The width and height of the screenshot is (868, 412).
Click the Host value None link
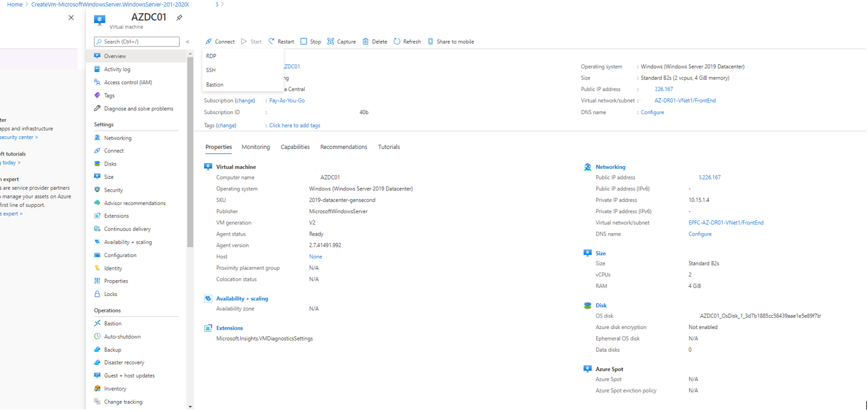coord(316,257)
